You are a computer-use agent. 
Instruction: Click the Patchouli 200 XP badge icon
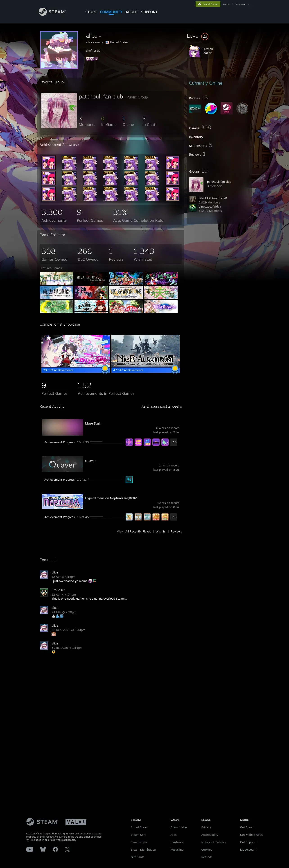coord(194,51)
